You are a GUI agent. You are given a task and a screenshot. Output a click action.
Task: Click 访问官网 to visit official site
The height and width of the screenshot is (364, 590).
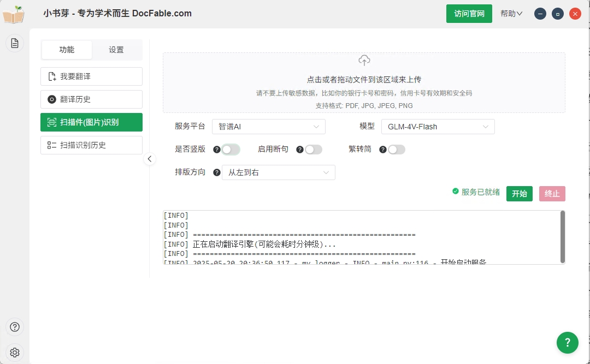(469, 14)
